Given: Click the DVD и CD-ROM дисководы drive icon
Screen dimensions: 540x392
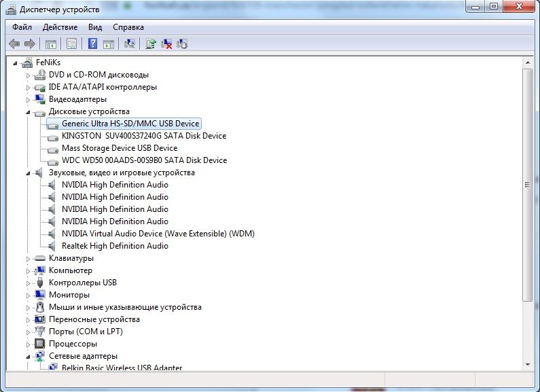Looking at the screenshot, I should point(40,75).
